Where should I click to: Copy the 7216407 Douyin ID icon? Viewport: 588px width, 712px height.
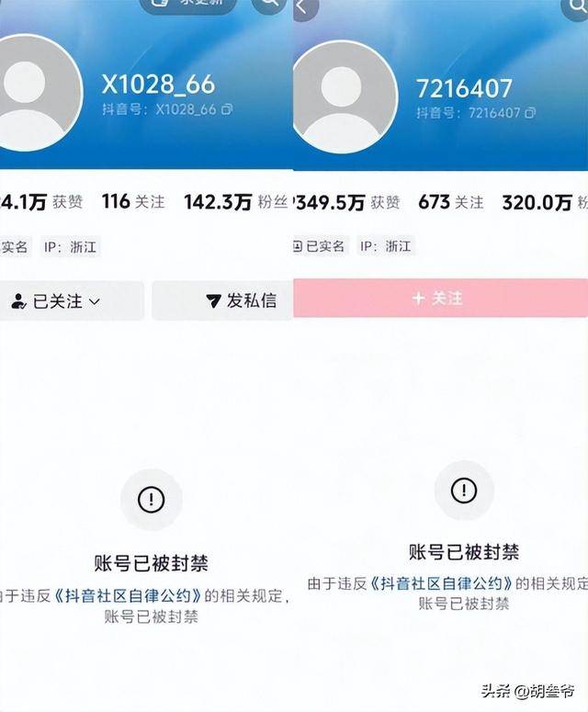[530, 113]
